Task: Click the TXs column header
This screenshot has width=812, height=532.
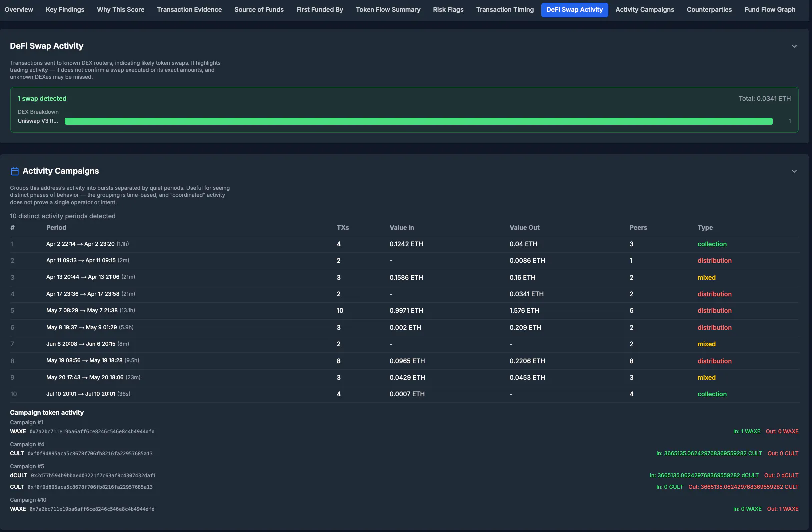Action: coord(343,228)
